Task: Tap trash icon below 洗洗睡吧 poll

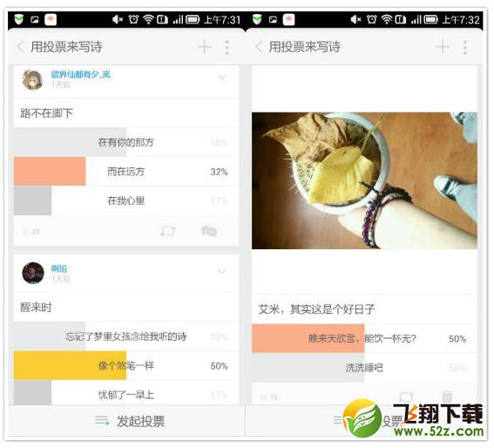Action: pos(447,397)
